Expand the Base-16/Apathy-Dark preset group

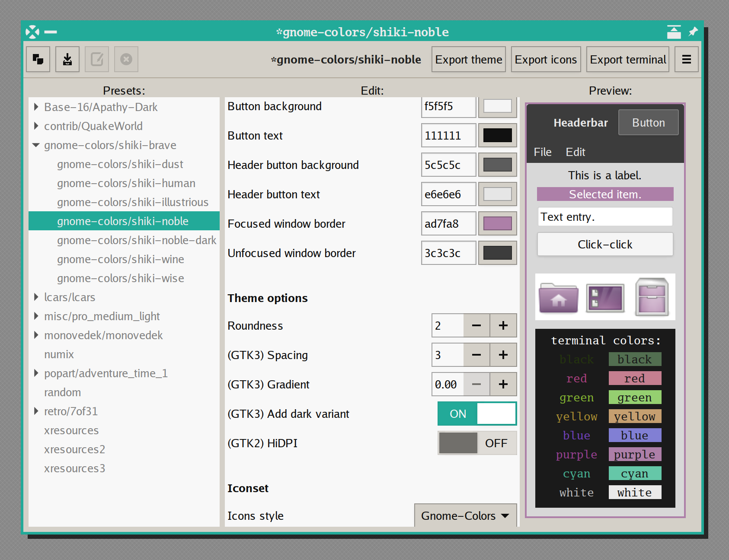click(x=36, y=107)
